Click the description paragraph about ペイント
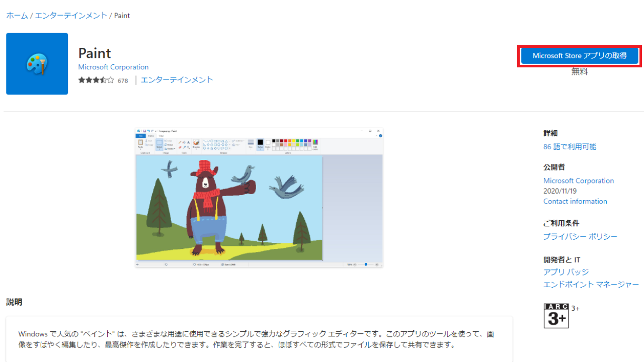Image resolution: width=644 pixels, height=362 pixels. tap(256, 339)
